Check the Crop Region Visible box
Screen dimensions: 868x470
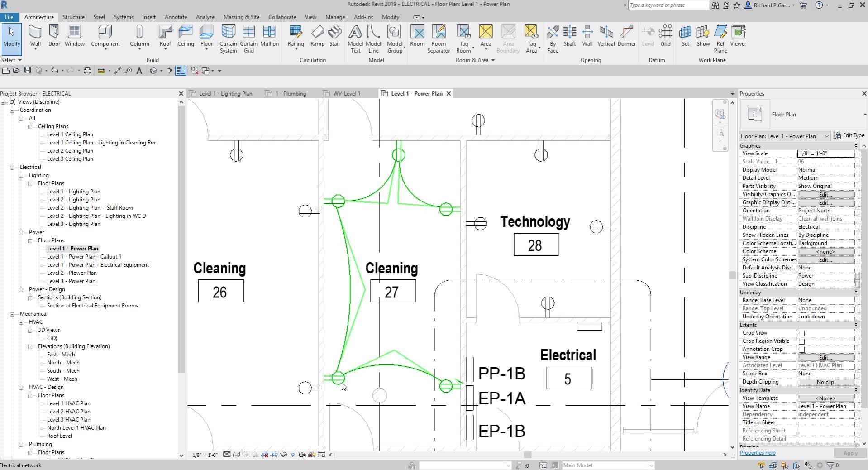point(801,341)
